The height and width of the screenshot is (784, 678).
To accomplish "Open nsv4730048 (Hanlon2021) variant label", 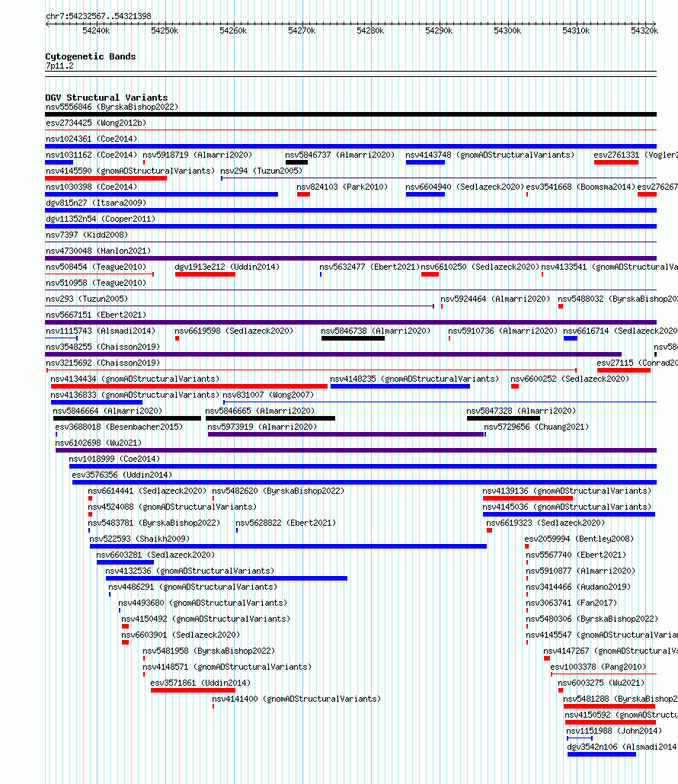I will tap(98, 251).
